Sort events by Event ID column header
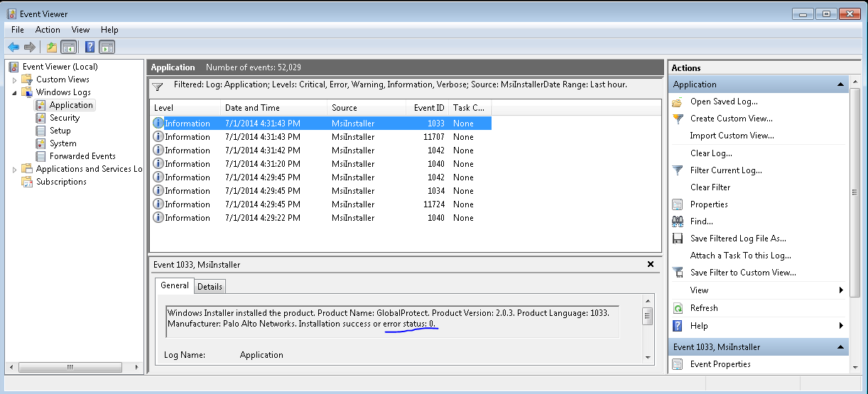Image resolution: width=868 pixels, height=394 pixels. (x=429, y=108)
